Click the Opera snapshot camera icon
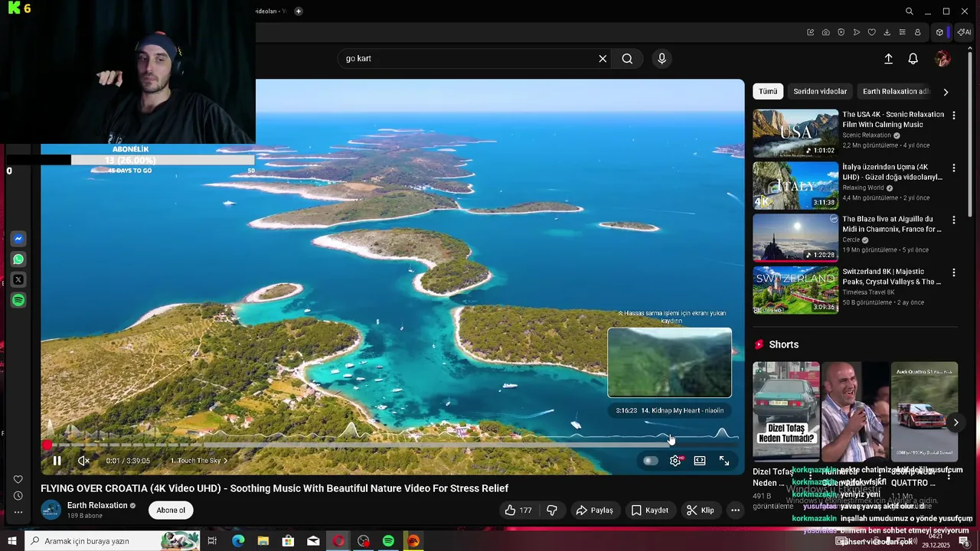The height and width of the screenshot is (551, 980). tap(825, 32)
